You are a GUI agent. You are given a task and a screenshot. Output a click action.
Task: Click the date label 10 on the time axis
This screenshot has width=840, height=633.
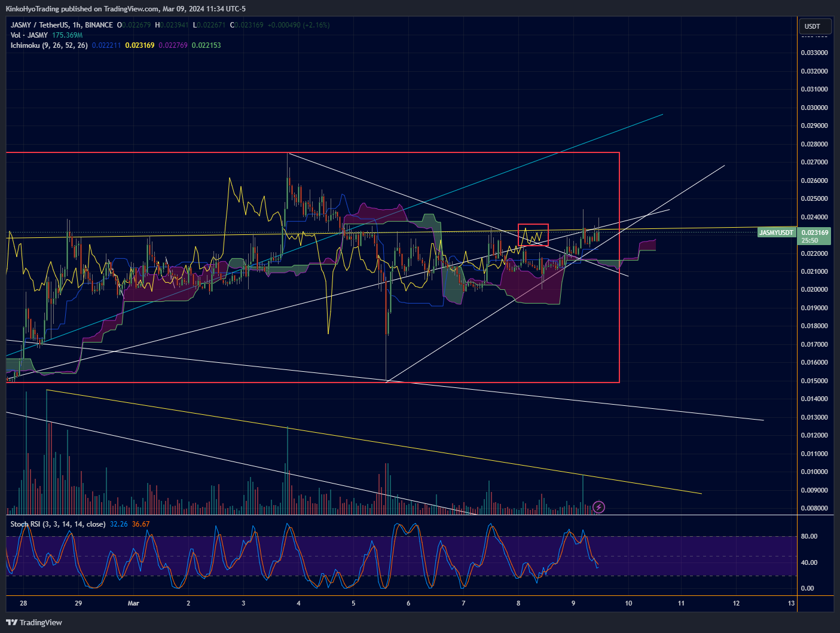[628, 603]
